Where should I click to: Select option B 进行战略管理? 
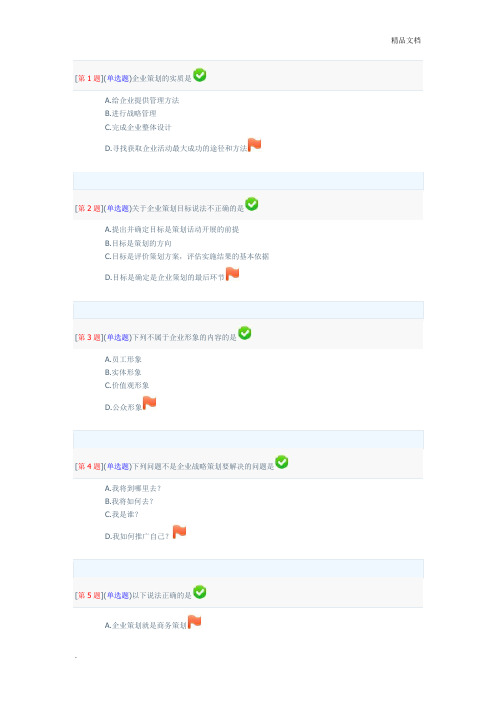tap(131, 114)
